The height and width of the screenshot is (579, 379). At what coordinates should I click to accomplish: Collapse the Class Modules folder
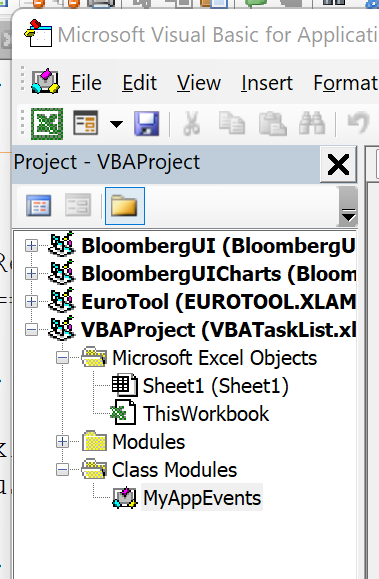point(62,470)
